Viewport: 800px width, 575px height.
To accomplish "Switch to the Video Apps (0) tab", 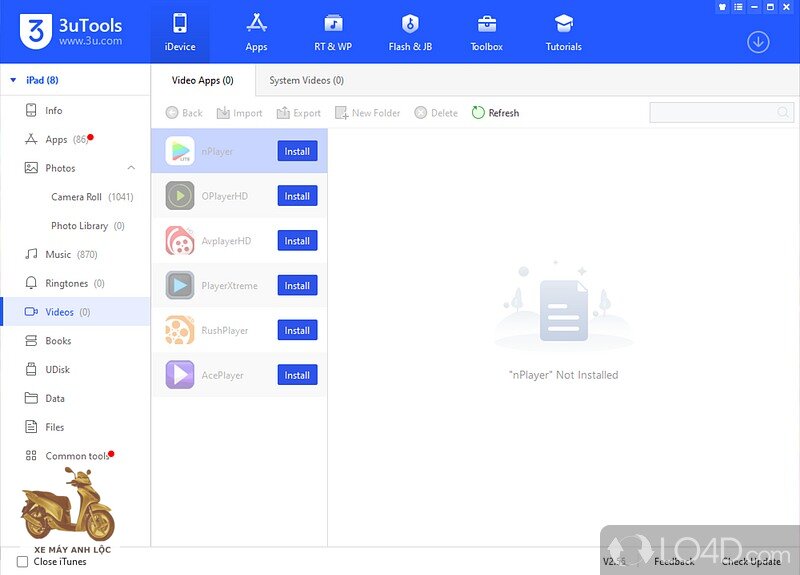I will tap(203, 80).
